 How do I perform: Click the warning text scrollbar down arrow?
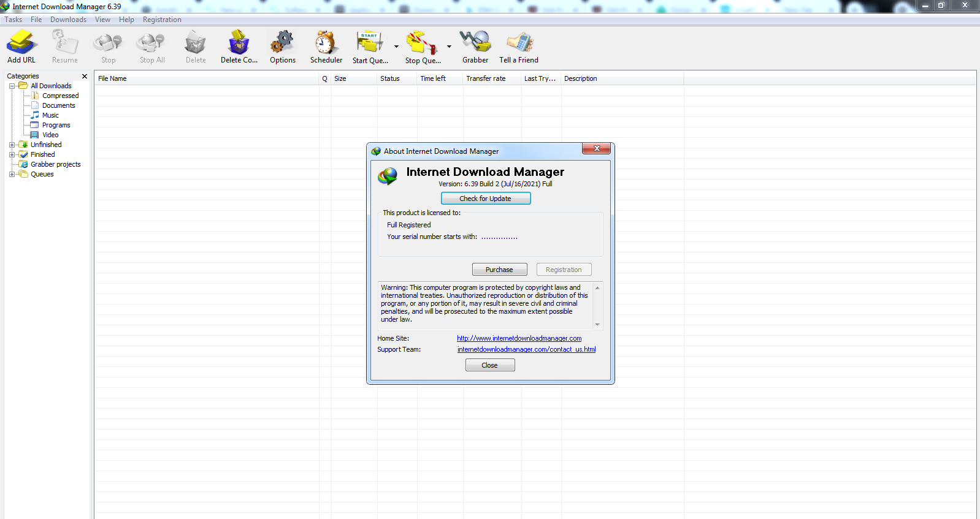(598, 324)
